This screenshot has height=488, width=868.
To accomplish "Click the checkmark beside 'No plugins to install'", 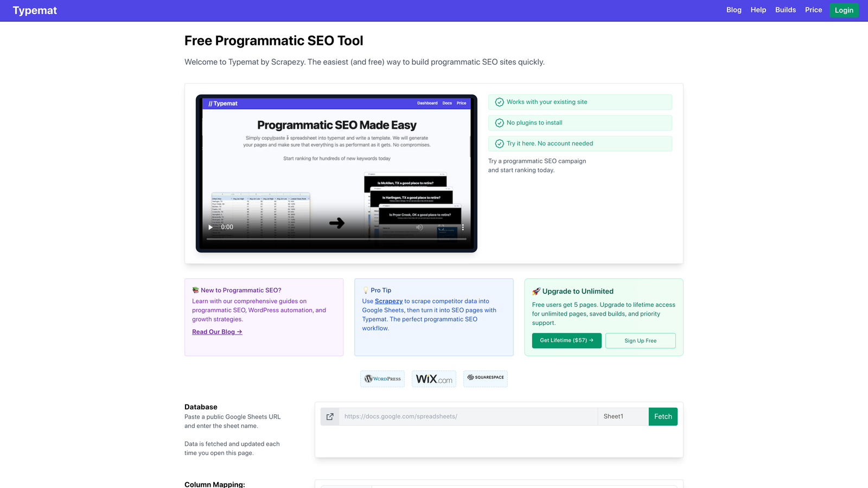I will pyautogui.click(x=499, y=123).
